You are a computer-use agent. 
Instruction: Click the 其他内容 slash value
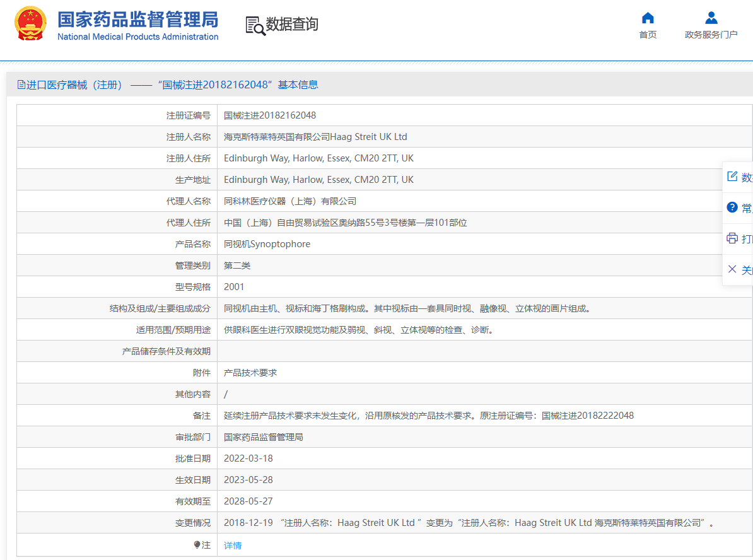pyautogui.click(x=226, y=394)
